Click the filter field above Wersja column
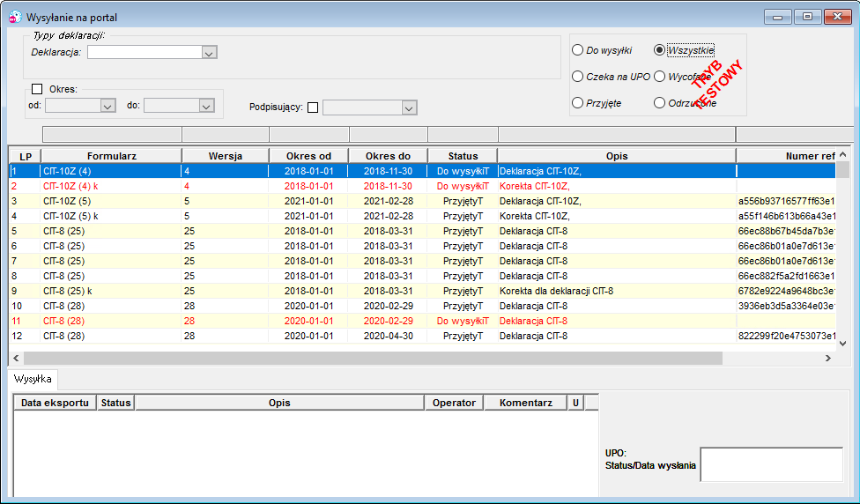This screenshot has height=504, width=860. (x=226, y=134)
